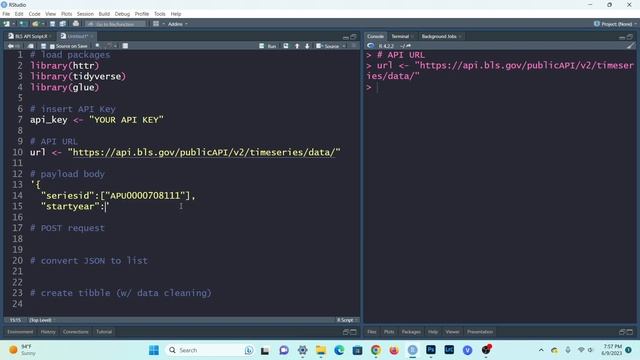The image size is (640, 360).
Task: Open find and replace magnifier
Action: [x=97, y=46]
